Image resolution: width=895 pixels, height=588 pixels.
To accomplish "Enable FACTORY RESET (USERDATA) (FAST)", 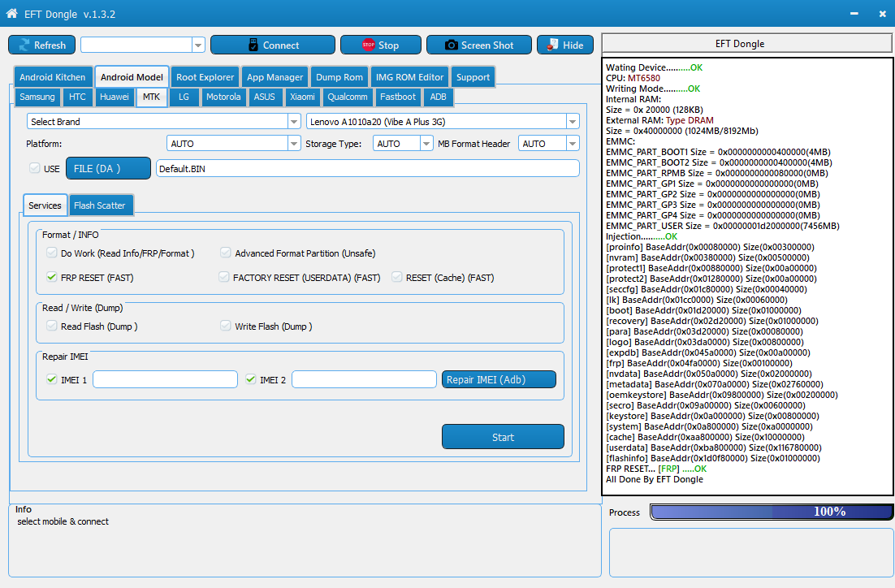I will (224, 278).
